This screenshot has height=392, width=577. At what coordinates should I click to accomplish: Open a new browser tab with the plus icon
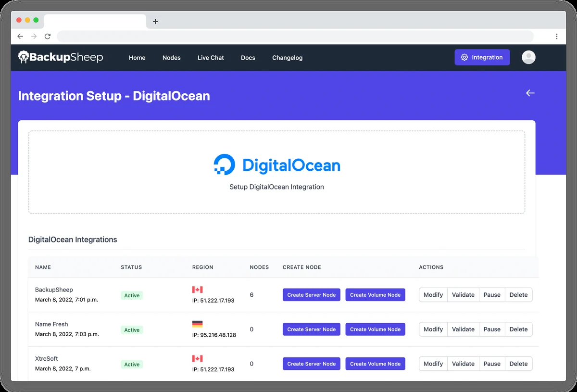point(155,21)
